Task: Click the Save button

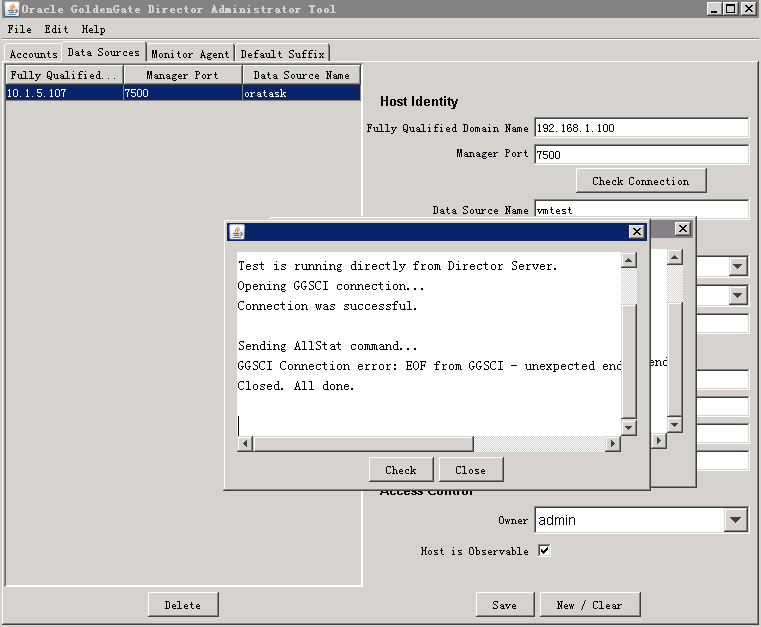Action: [x=505, y=605]
